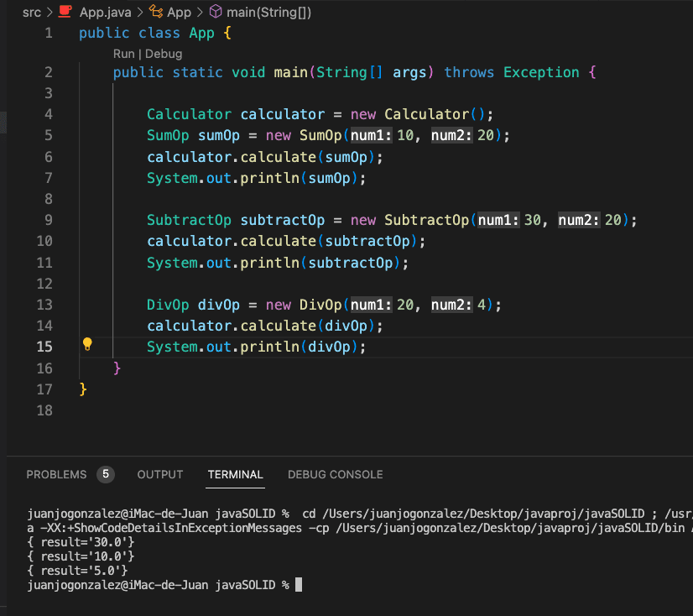Click 'DivOp' type name on line 13
Image resolution: width=693 pixels, height=616 pixels.
coord(168,305)
